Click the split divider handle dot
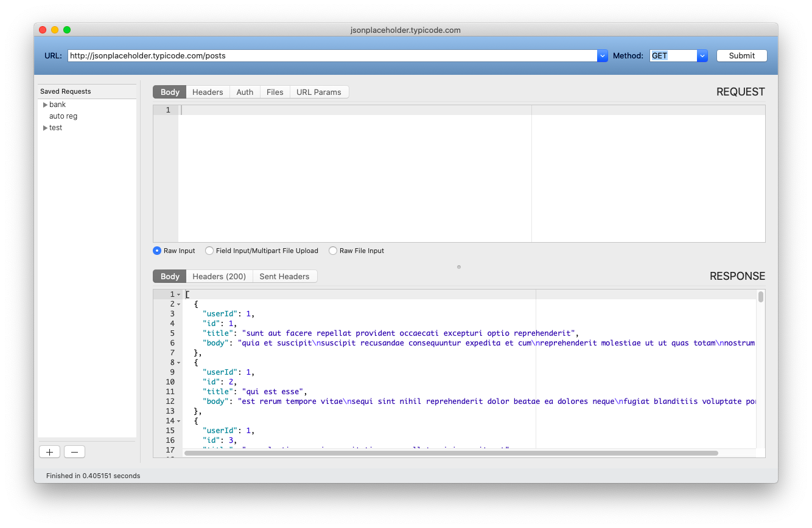The image size is (812, 528). pos(459,266)
